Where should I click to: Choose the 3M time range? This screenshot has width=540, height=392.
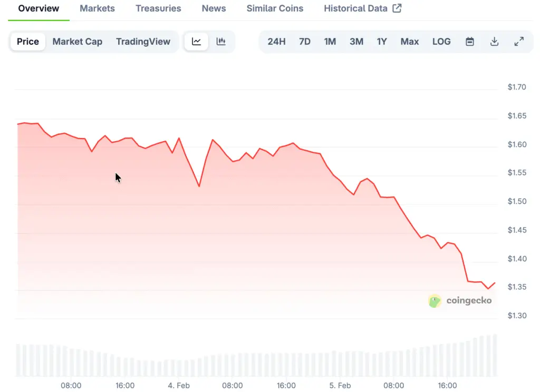click(356, 42)
